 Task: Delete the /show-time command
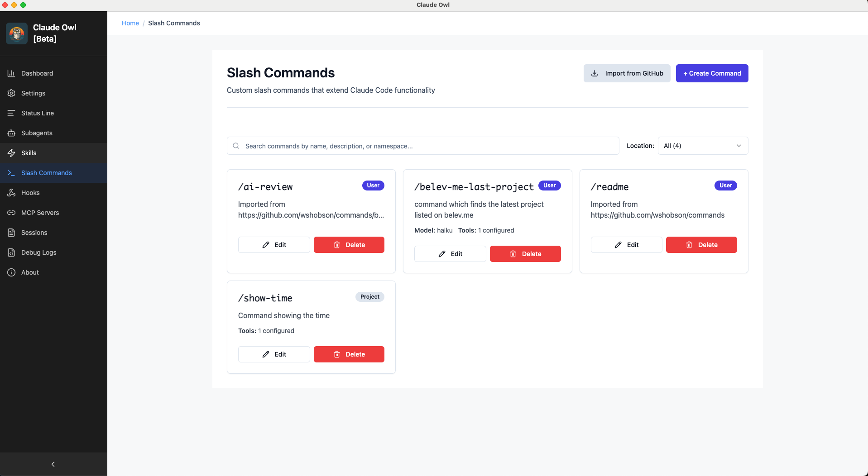click(349, 354)
